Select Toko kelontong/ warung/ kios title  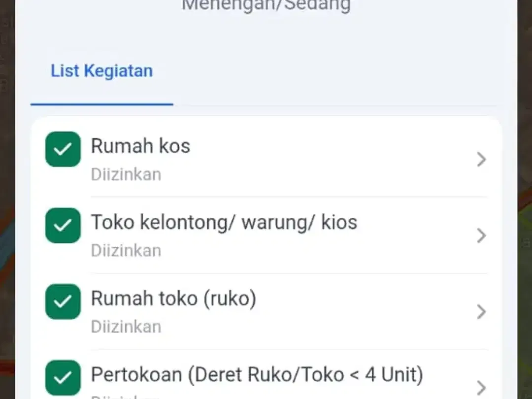click(224, 222)
